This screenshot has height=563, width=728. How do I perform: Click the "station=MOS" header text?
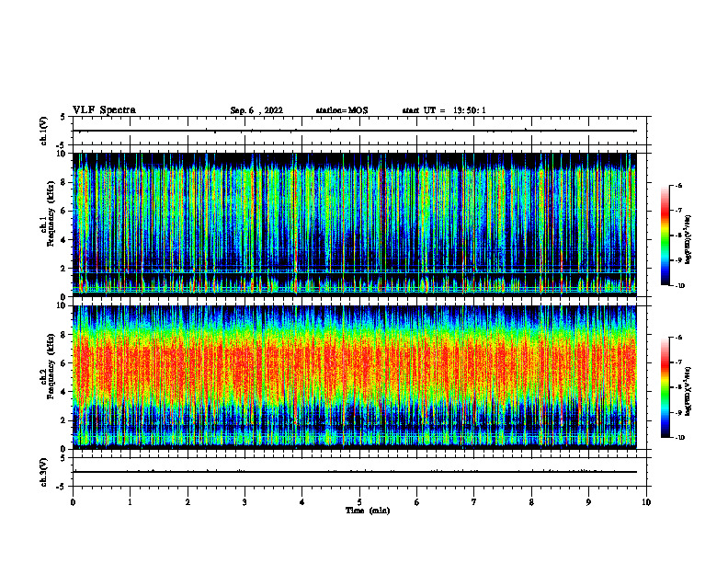(342, 110)
